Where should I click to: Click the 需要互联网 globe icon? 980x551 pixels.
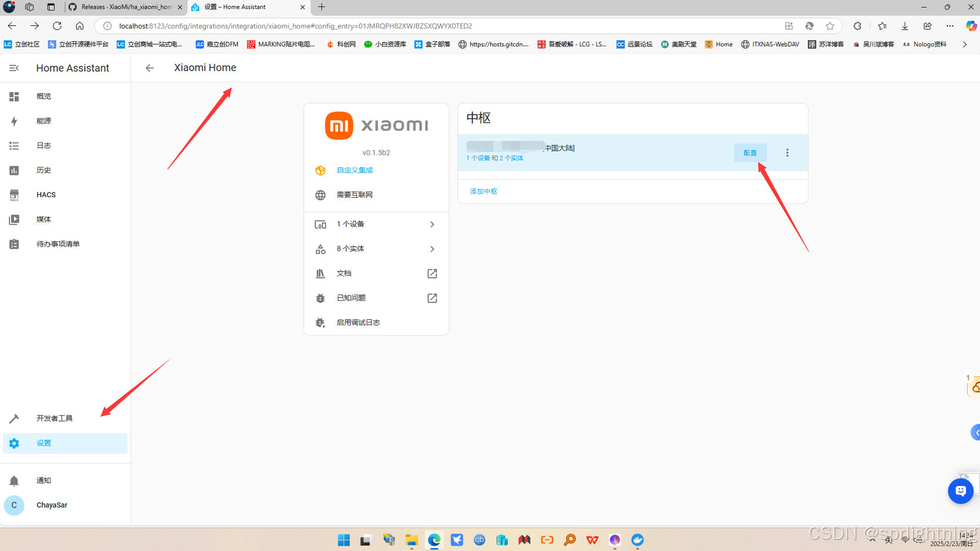pos(320,195)
